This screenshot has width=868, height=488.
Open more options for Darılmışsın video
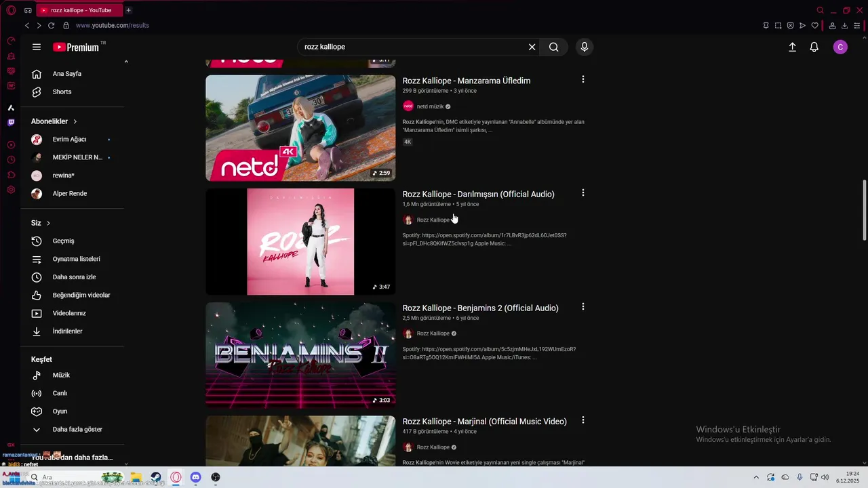coord(583,193)
